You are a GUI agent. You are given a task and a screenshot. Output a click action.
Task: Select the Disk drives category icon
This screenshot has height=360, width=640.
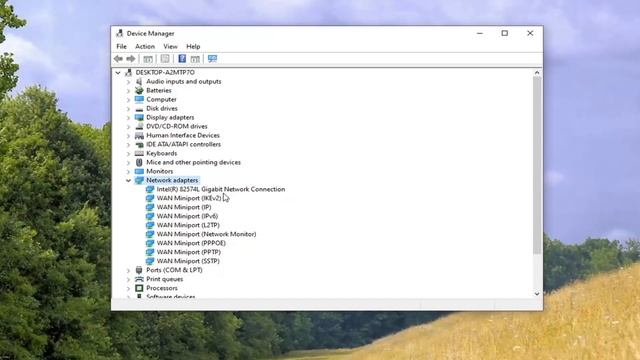tap(139, 109)
